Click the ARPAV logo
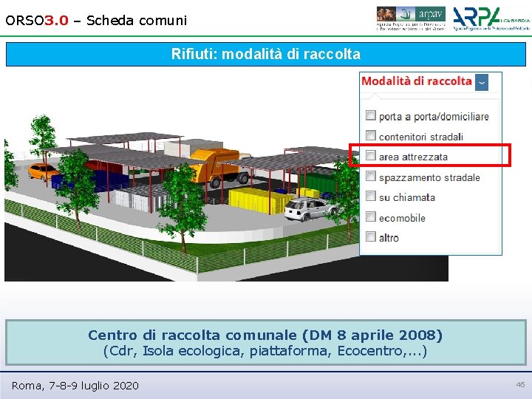532x399 pixels. (x=411, y=18)
